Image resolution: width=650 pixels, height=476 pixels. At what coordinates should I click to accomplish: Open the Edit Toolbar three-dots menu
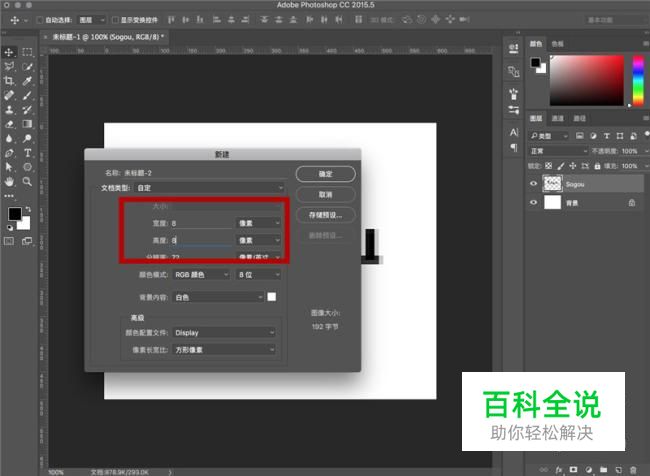point(9,196)
